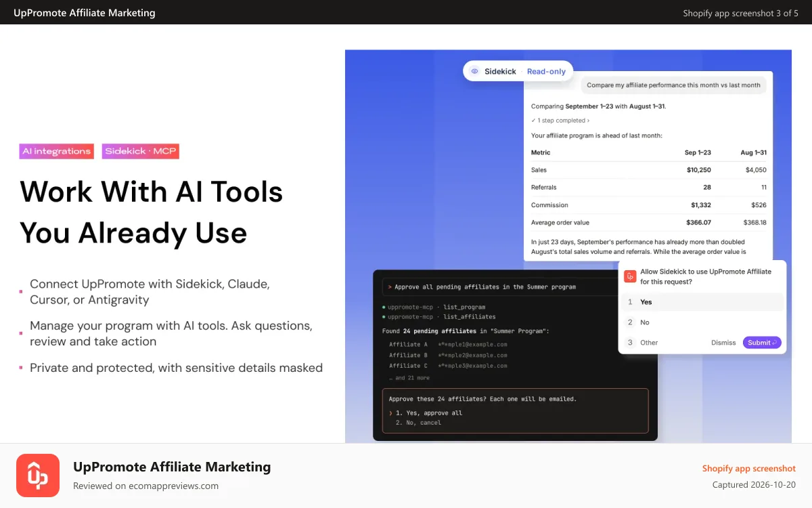Click the 'Sidekick · MCP' badge

point(141,151)
